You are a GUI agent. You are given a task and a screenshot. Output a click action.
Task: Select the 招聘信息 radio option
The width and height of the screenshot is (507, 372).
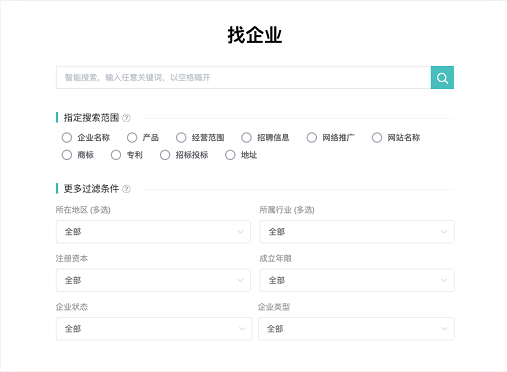tap(246, 137)
